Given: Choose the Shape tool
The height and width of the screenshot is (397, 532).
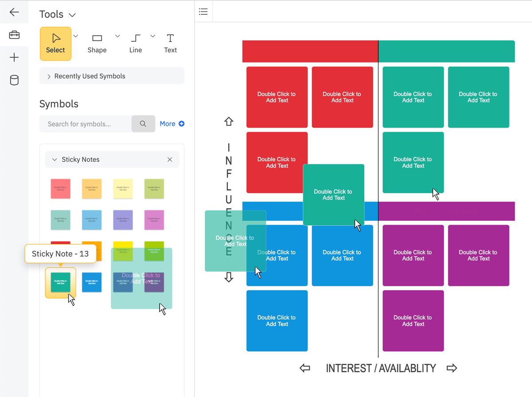Looking at the screenshot, I should point(97,43).
